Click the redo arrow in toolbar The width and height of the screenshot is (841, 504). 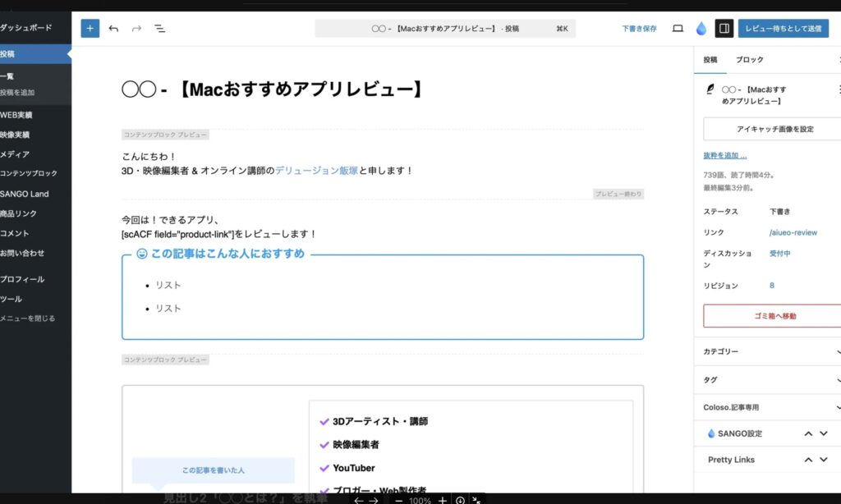pyautogui.click(x=136, y=28)
